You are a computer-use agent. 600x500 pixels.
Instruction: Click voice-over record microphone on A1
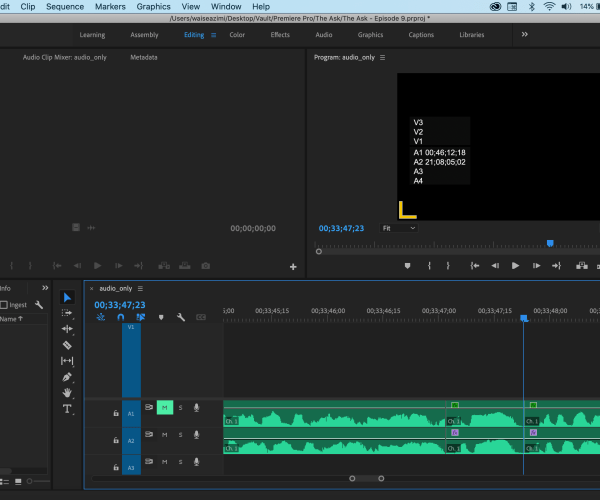196,408
